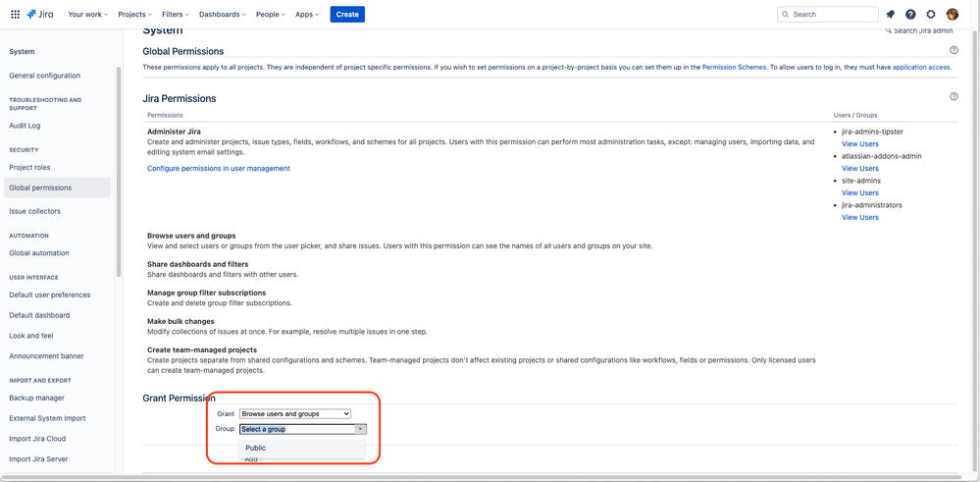Open the Grant permission dropdown
This screenshot has width=980, height=482.
point(295,414)
